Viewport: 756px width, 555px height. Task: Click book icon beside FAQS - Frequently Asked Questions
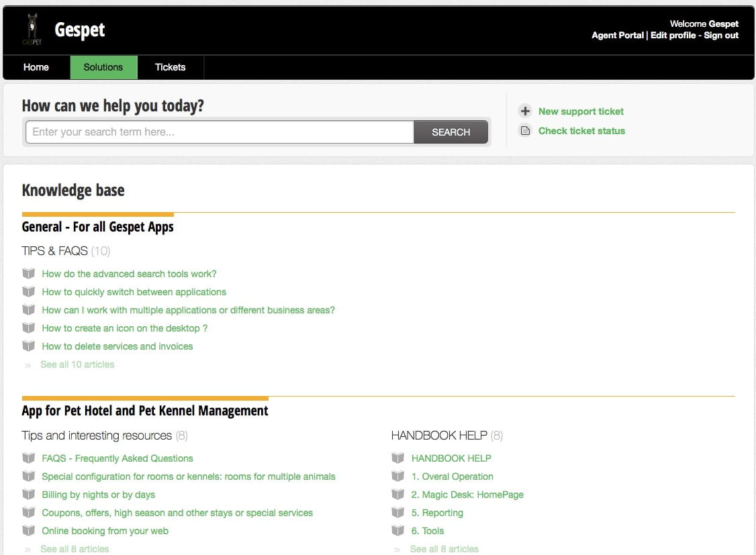[29, 458]
